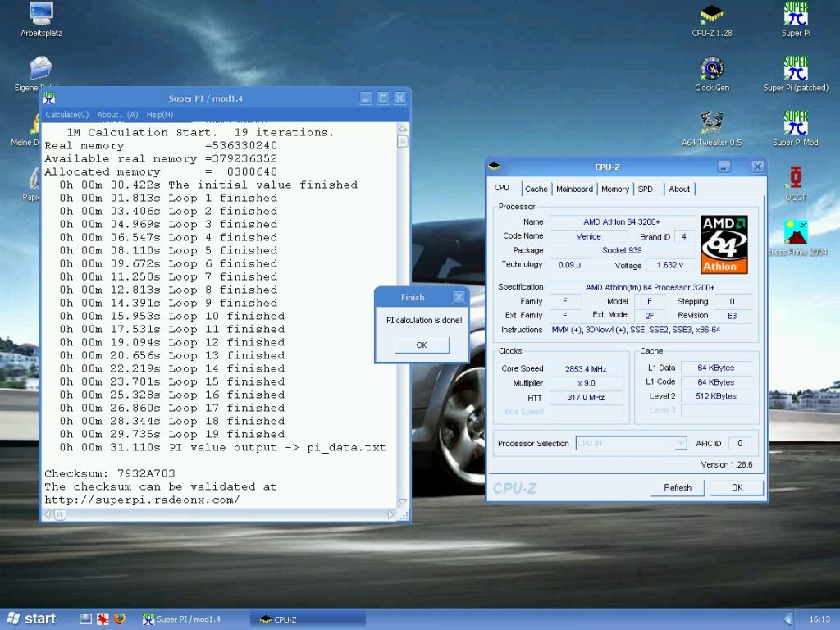Screen dimensions: 840x630
Task: Click the HTT value 317.0 MHz
Action: pyautogui.click(x=586, y=398)
